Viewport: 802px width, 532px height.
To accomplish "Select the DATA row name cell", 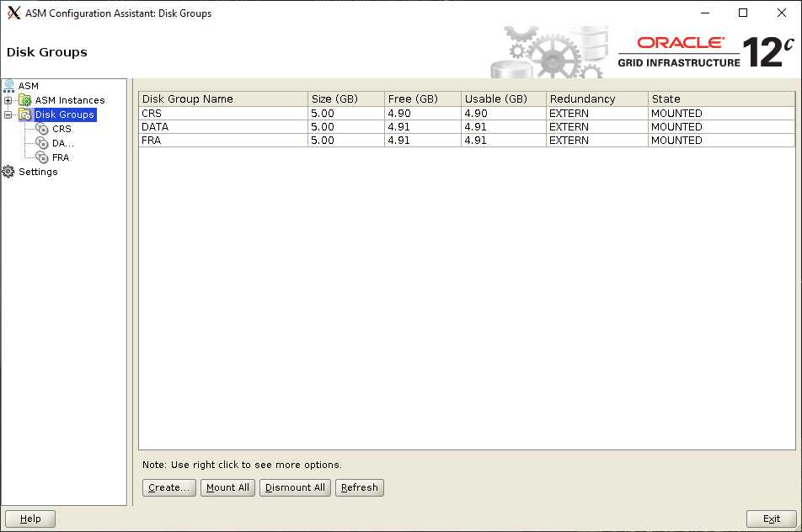I will [x=223, y=127].
